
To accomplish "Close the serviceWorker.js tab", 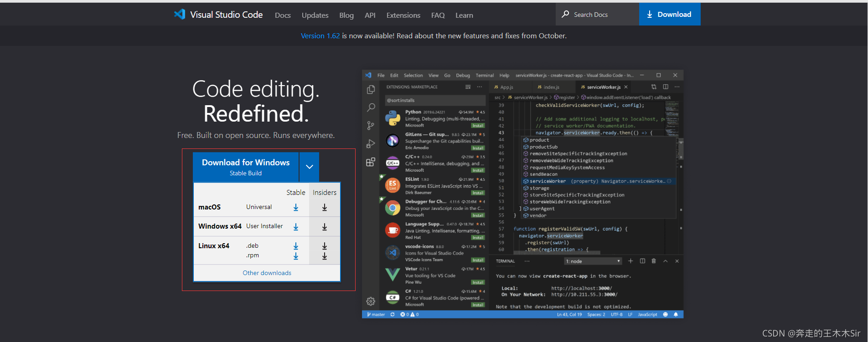I will click(x=626, y=87).
